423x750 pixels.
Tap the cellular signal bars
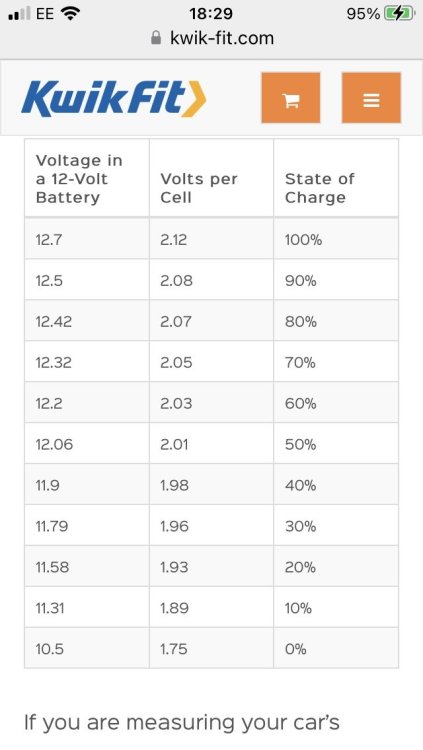coord(19,14)
